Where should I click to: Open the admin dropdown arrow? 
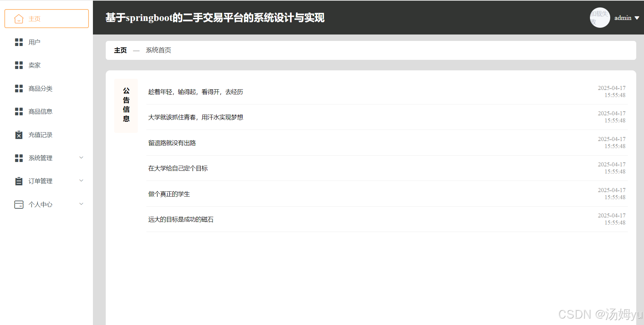(637, 18)
